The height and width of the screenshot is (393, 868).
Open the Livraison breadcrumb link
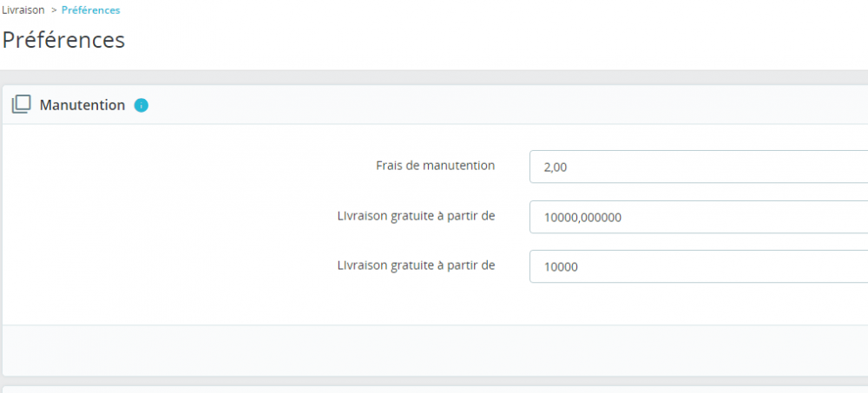pyautogui.click(x=23, y=10)
